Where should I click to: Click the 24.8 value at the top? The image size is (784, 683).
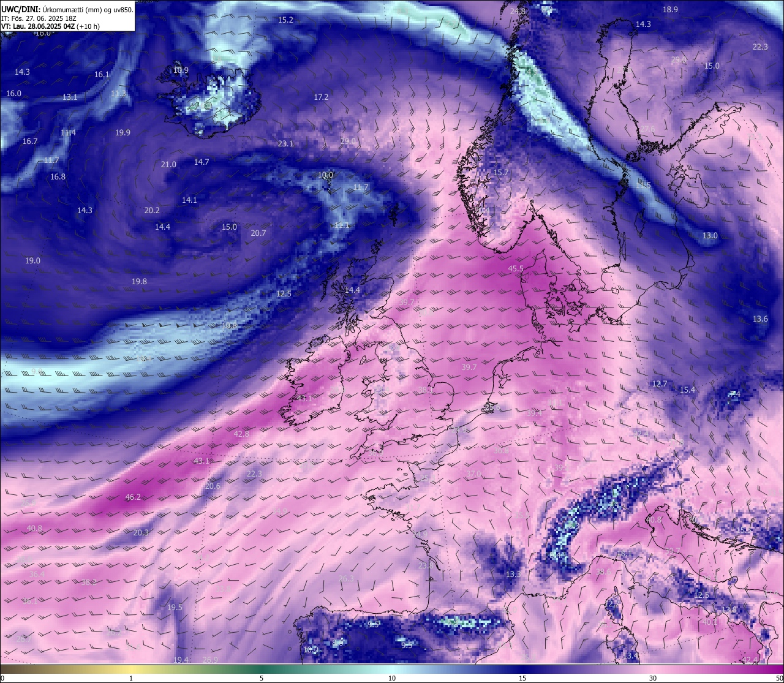coord(518,11)
